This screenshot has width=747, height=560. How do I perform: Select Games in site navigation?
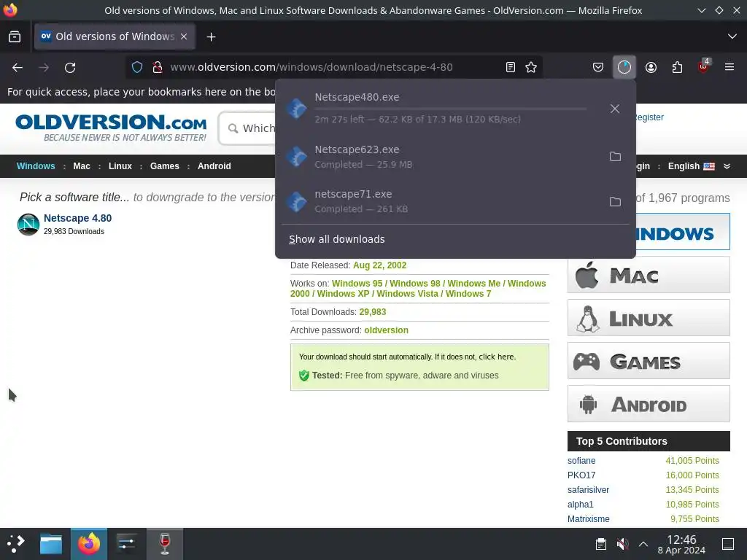pos(164,166)
